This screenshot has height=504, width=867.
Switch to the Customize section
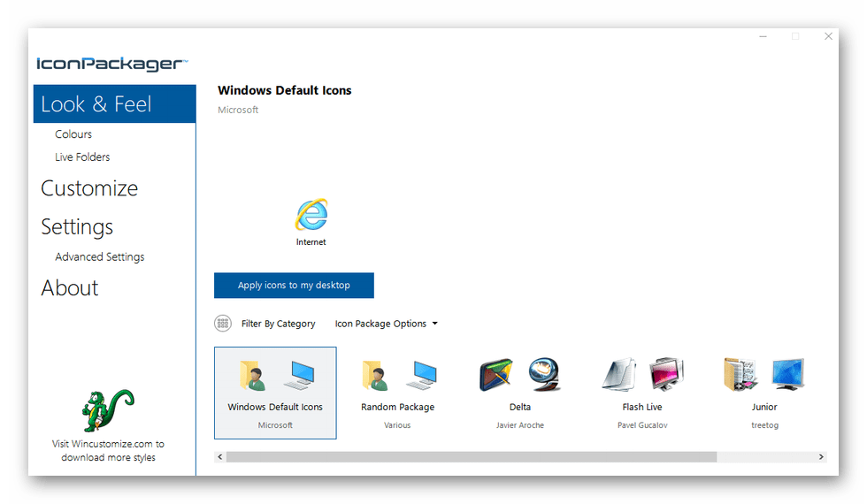pos(89,188)
